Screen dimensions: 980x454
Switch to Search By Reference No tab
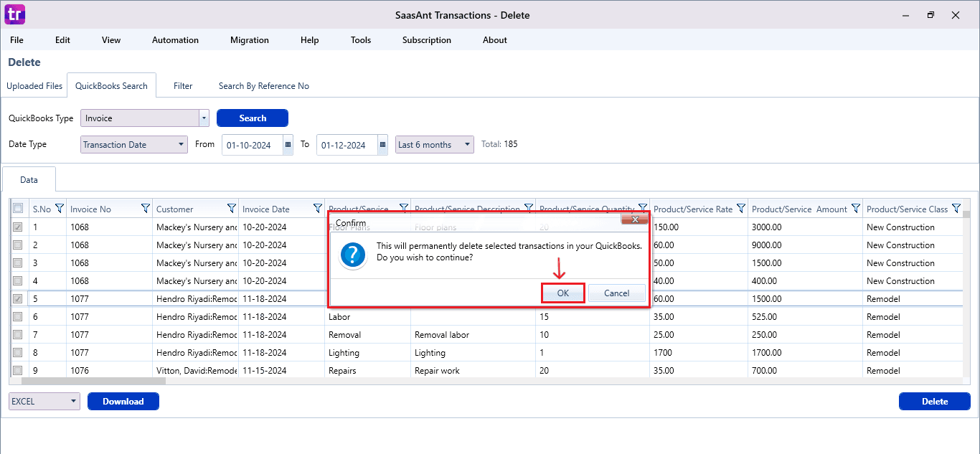pos(263,86)
